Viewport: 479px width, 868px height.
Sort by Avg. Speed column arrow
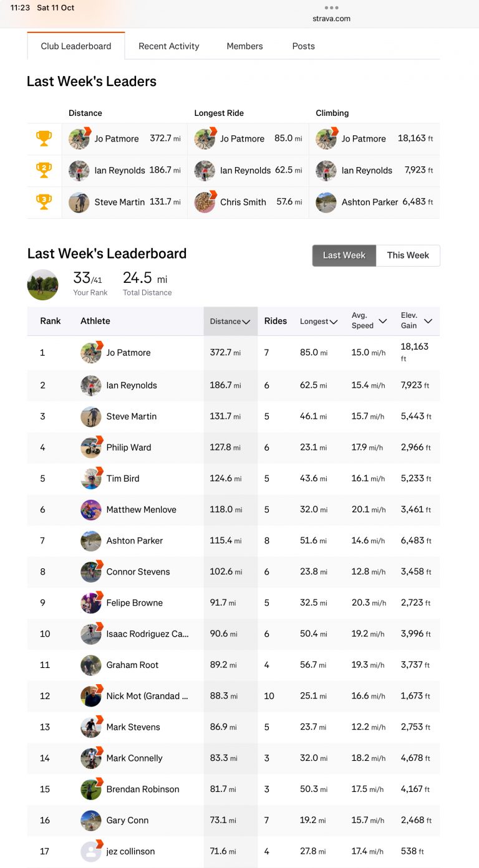(x=383, y=321)
